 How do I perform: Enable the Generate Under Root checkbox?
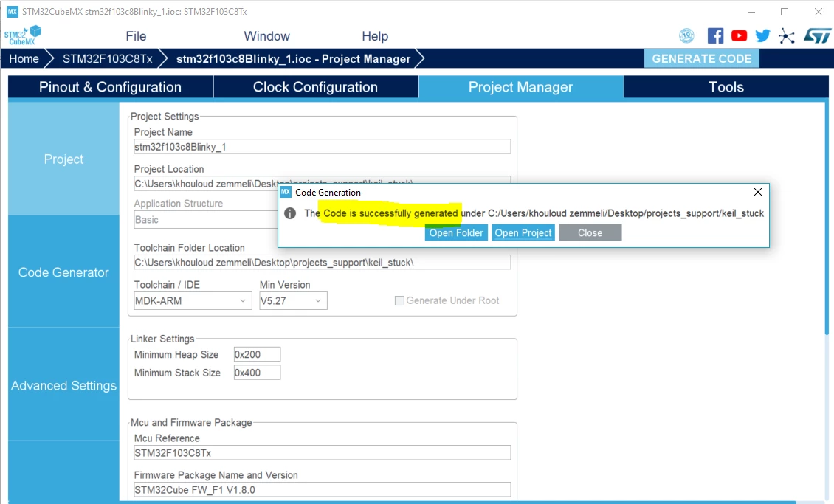coord(399,301)
